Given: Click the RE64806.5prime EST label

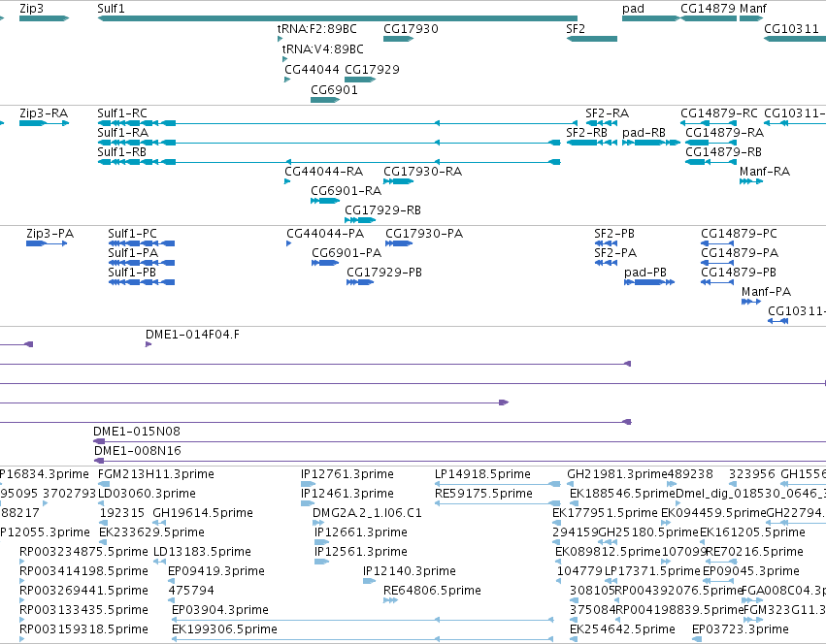Looking at the screenshot, I should pos(433,591).
